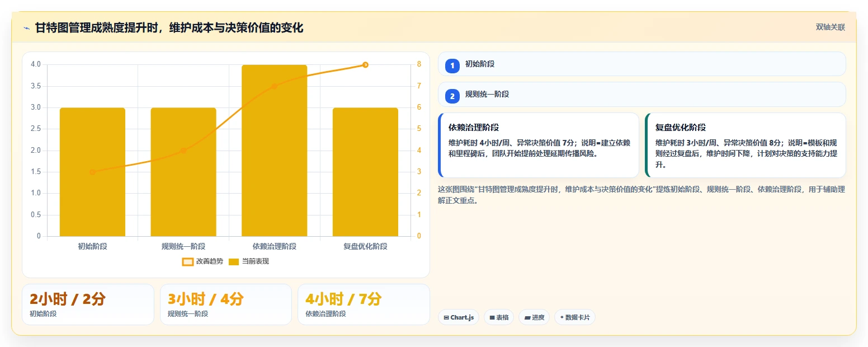This screenshot has width=868, height=347.
Task: Click the 数据卡片 tag's small icon
Action: pos(562,317)
